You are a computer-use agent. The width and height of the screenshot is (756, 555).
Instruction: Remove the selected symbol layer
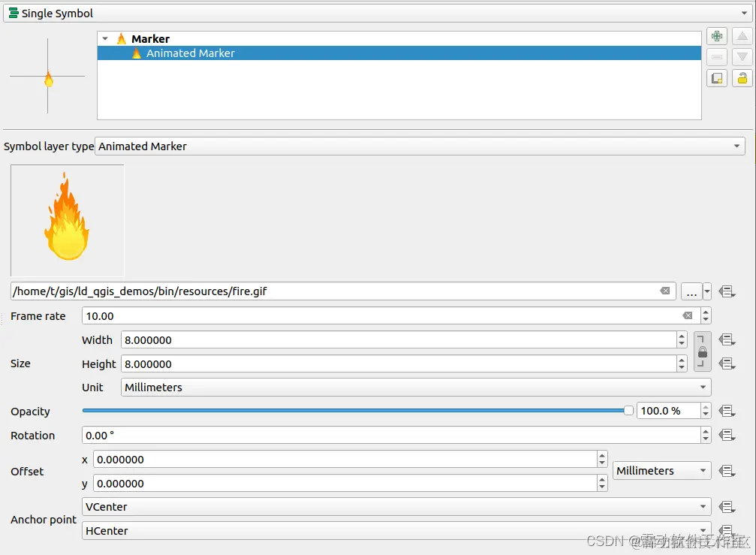[x=717, y=57]
